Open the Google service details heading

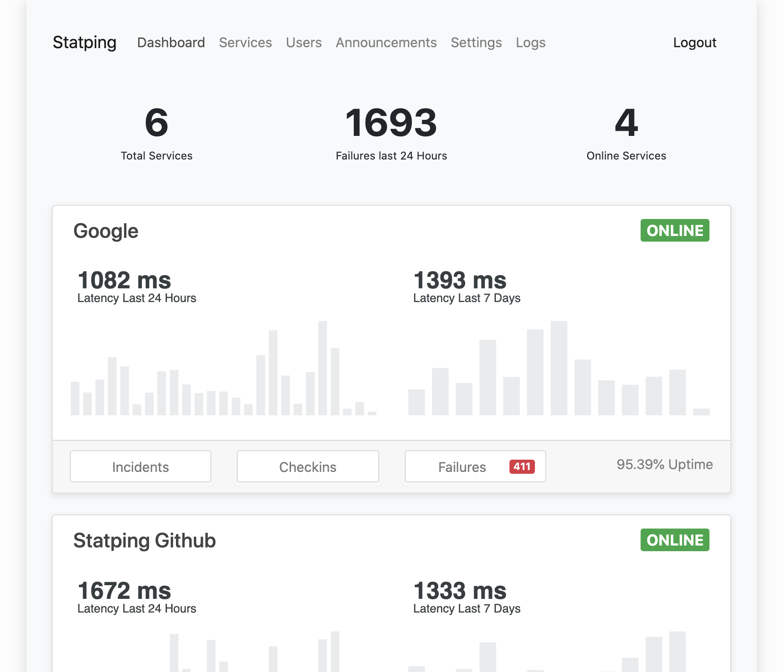(106, 231)
